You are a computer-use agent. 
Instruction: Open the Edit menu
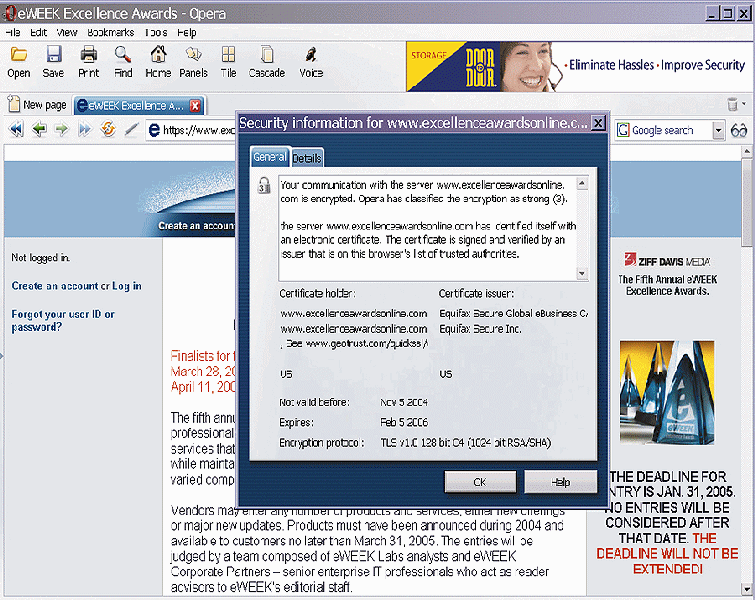(x=39, y=32)
